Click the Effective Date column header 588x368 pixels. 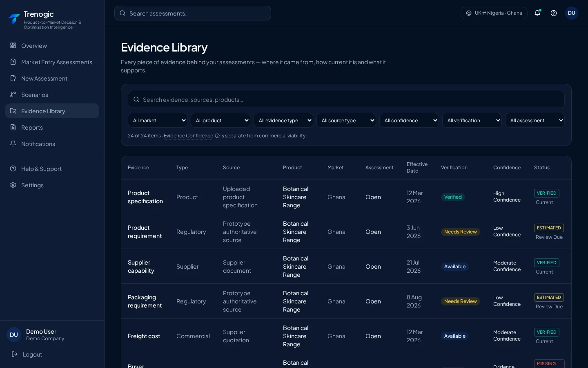click(417, 168)
